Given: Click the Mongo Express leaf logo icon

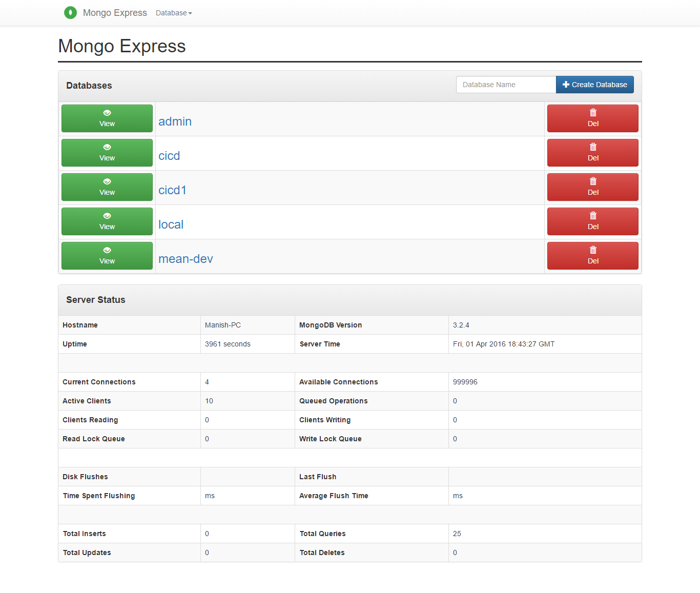Looking at the screenshot, I should [70, 13].
